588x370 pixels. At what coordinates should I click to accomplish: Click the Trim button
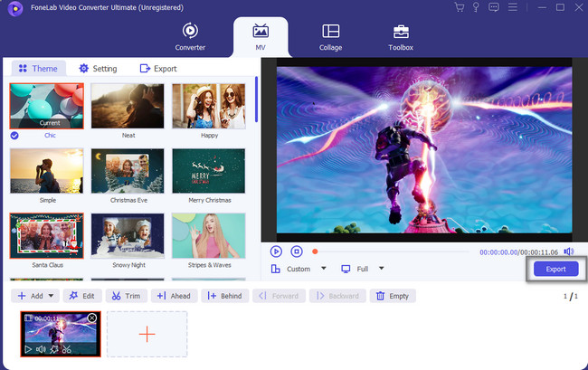[127, 296]
